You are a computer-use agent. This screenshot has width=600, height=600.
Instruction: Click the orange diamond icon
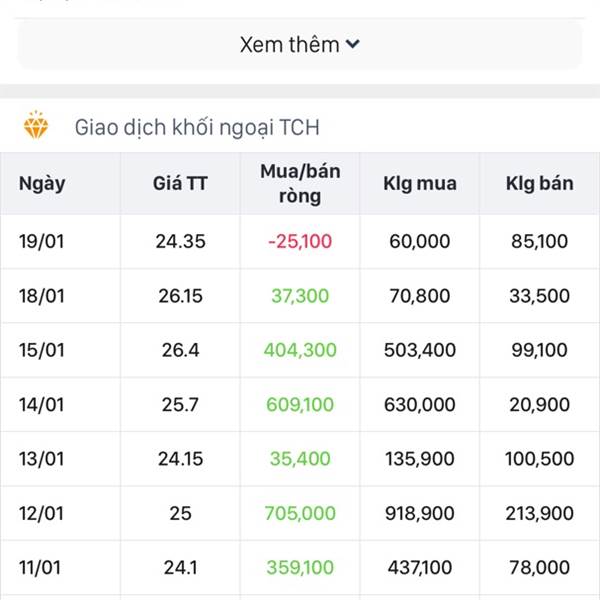[36, 125]
